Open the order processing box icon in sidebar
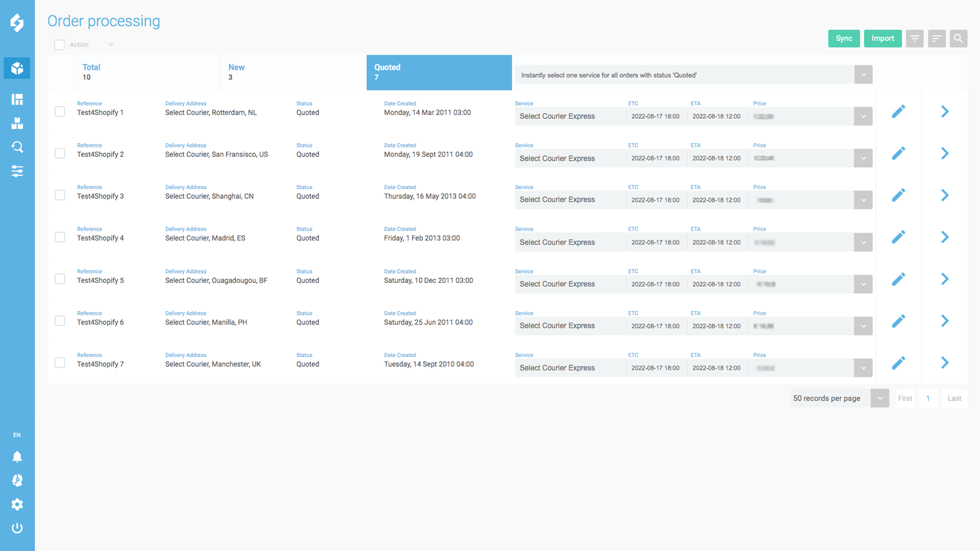This screenshot has width=980, height=551. pyautogui.click(x=17, y=68)
